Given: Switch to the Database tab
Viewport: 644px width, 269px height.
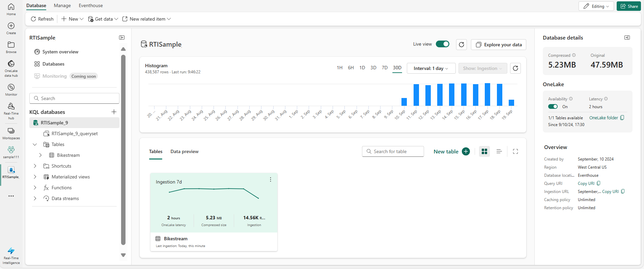Looking at the screenshot, I should click(36, 5).
